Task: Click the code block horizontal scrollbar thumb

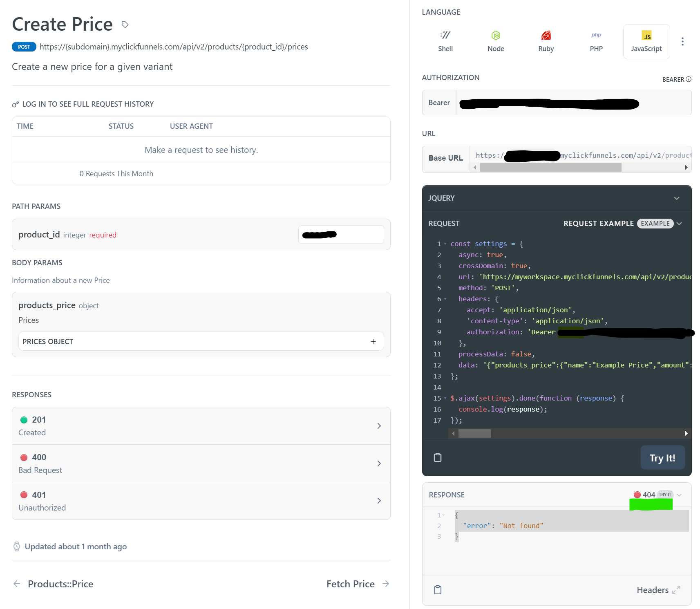Action: (x=474, y=433)
